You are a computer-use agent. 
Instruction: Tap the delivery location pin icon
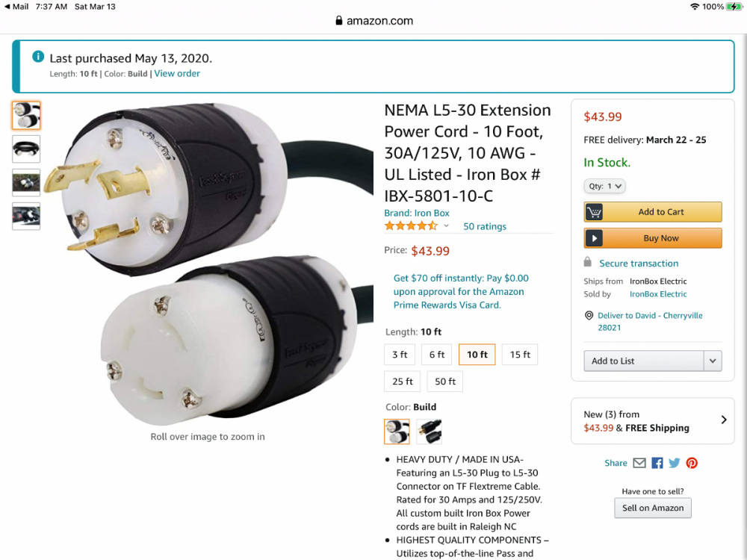pyautogui.click(x=589, y=315)
